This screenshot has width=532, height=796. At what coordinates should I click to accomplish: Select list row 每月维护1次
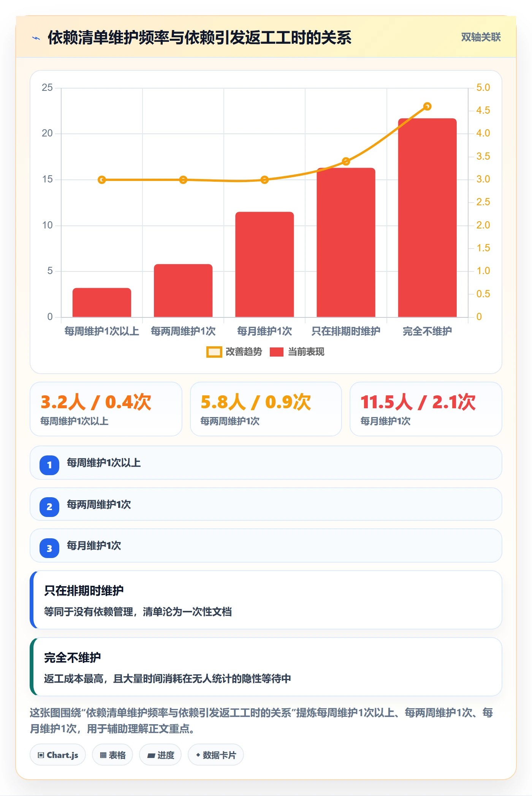point(266,545)
